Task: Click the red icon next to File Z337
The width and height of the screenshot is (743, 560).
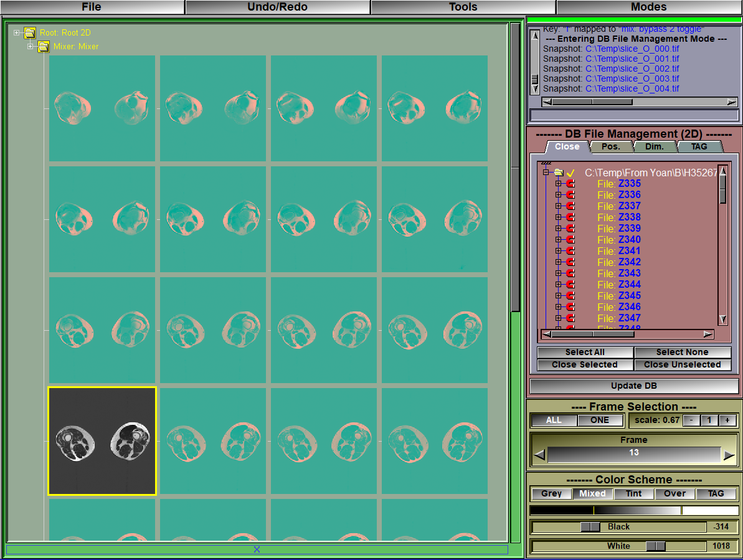Action: click(x=570, y=206)
